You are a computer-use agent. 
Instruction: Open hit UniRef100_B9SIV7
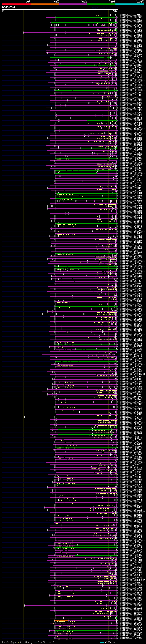[x=131, y=22]
